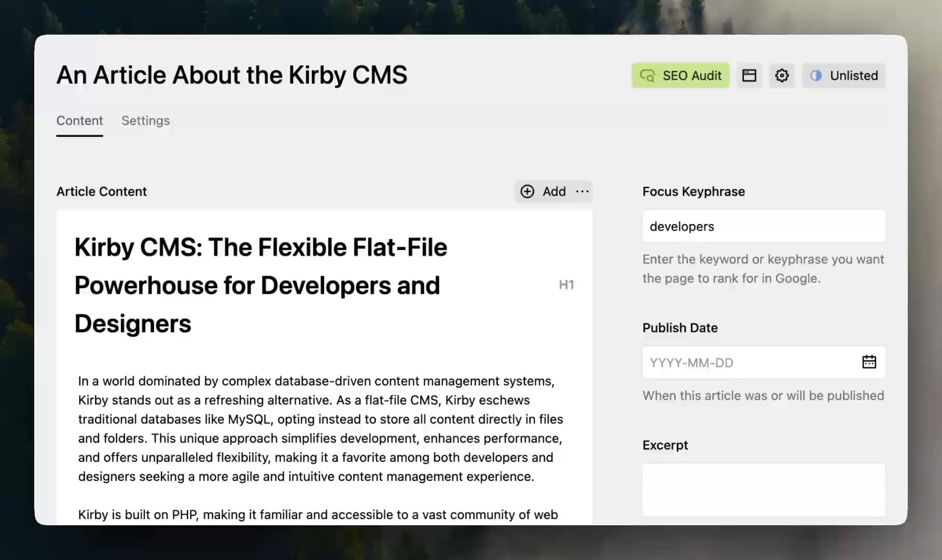Select the paragraph starting "Kirby is built on PHP"
This screenshot has width=942, height=560.
[x=317, y=514]
